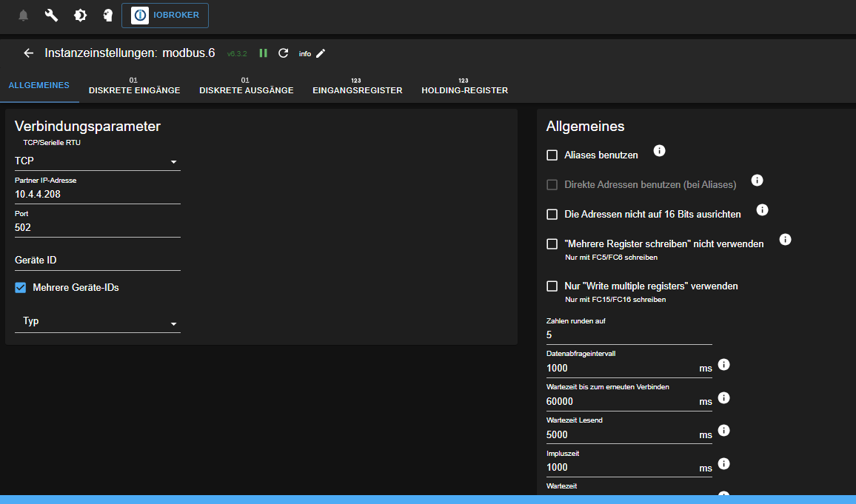Enable the Aliases benutzen checkbox
Image resolution: width=856 pixels, height=504 pixels.
click(x=552, y=154)
